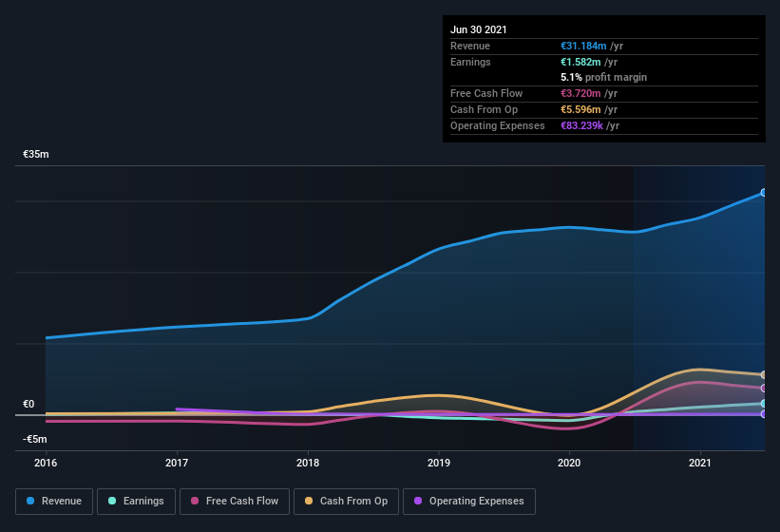Click the €0 y-axis label
Screen dimensions: 780x532
point(29,404)
